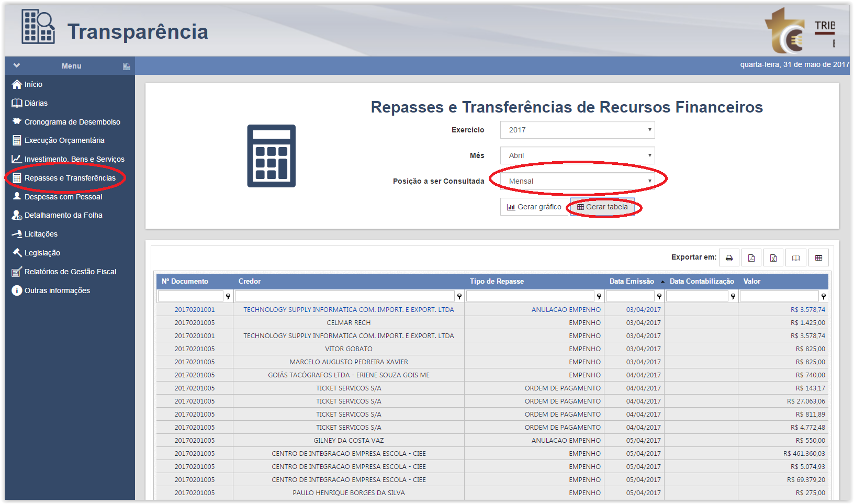Open the Exercício year dropdown
Viewport: 854px width, 504px height.
(577, 130)
